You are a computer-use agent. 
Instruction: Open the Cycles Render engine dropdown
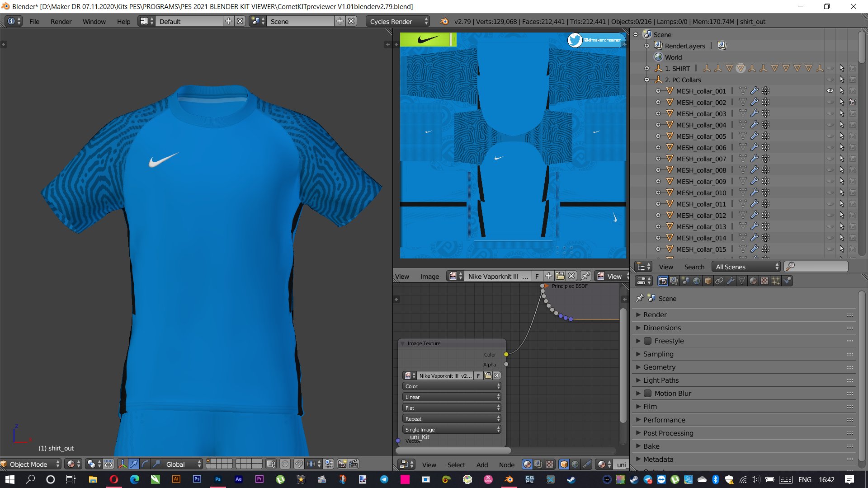tap(397, 21)
